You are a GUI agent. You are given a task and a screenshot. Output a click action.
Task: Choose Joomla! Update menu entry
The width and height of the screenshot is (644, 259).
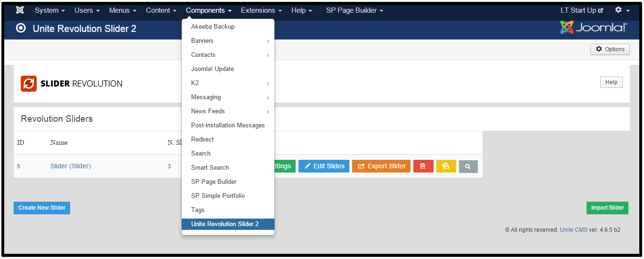(228, 69)
